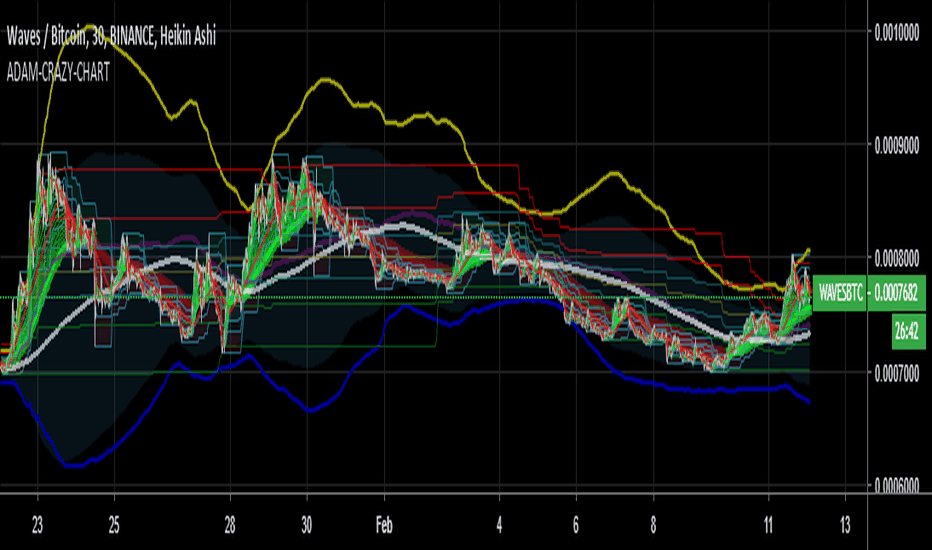Click the 0.0006000 price axis label
The width and height of the screenshot is (932, 550).
(x=897, y=486)
